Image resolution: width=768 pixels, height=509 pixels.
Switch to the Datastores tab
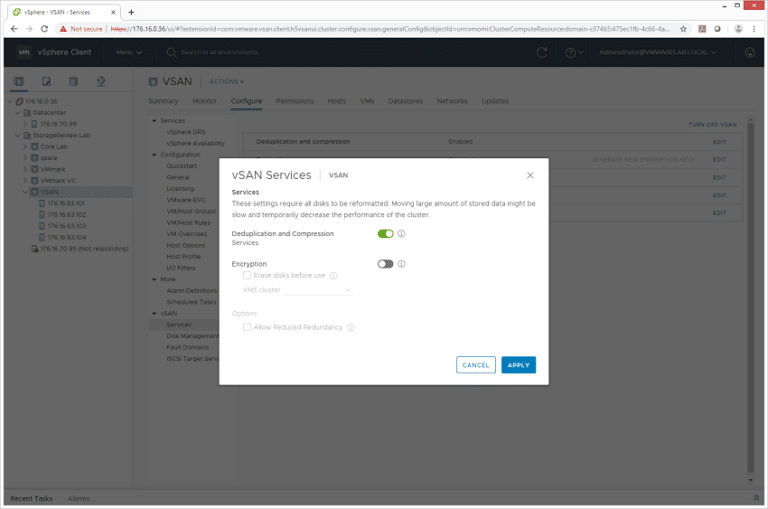coord(405,101)
